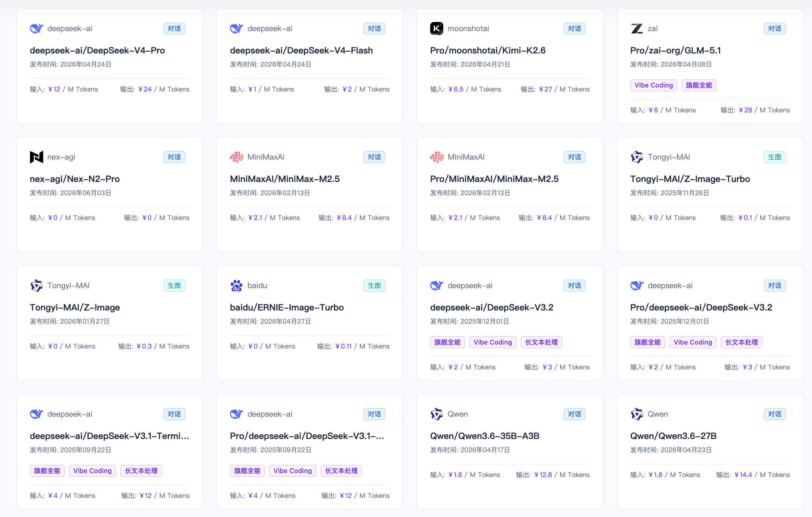The image size is (812, 517).
Task: Click the DeepSeek whale logo on DeepSeek-V4-Pro card
Action: [37, 29]
